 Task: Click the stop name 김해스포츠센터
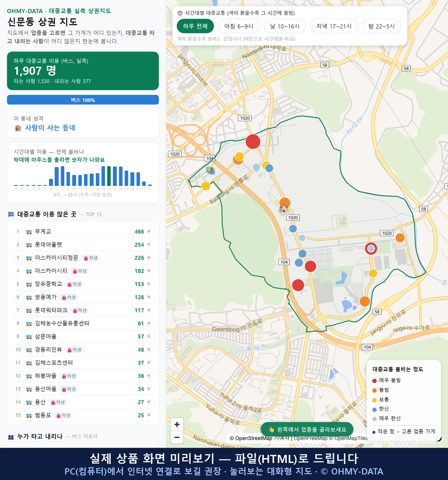[54, 363]
